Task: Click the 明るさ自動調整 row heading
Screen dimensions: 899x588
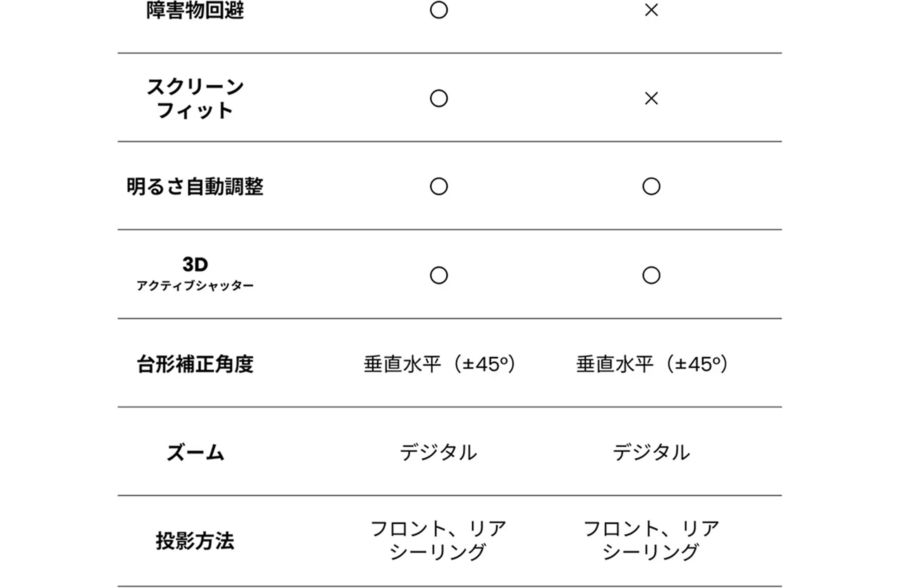Action: [195, 187]
